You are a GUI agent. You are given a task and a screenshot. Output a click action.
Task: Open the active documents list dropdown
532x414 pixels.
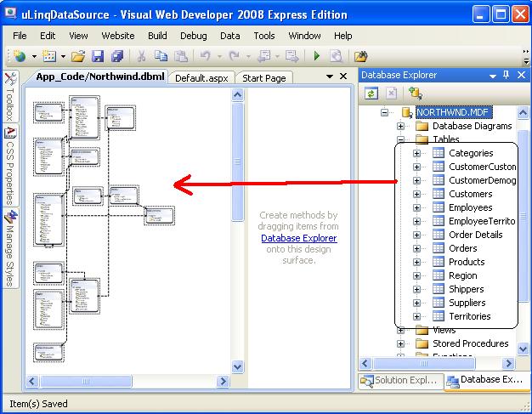click(329, 77)
